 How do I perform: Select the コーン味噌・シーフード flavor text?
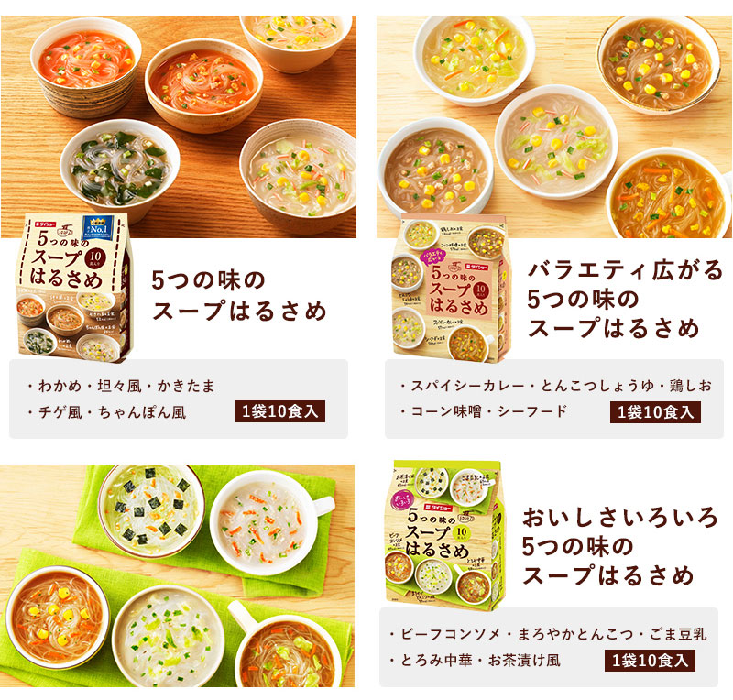[484, 411]
